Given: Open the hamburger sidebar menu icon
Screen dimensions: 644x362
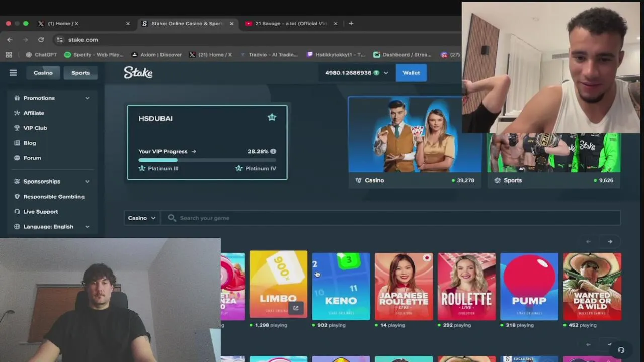Looking at the screenshot, I should tap(13, 73).
